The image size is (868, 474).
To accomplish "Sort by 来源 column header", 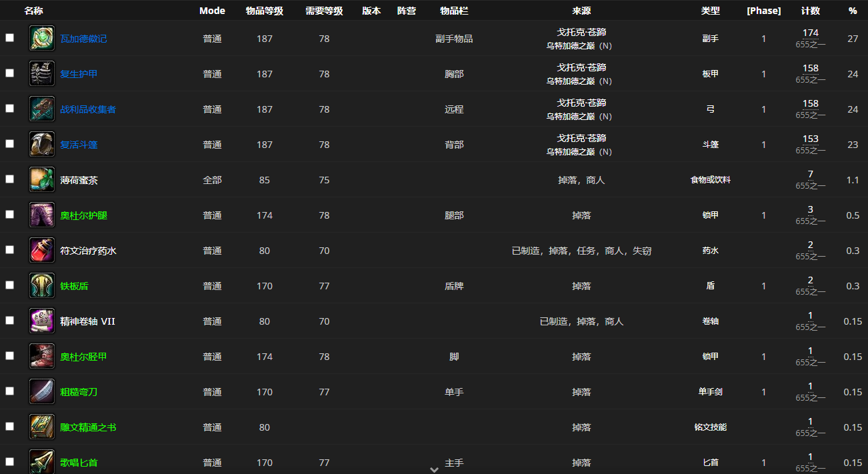I will [581, 11].
